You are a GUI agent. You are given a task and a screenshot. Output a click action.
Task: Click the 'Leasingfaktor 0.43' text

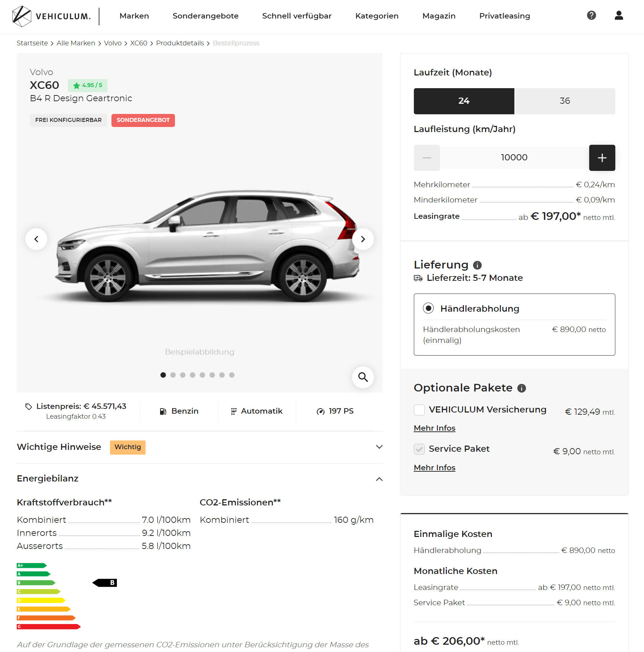(76, 417)
